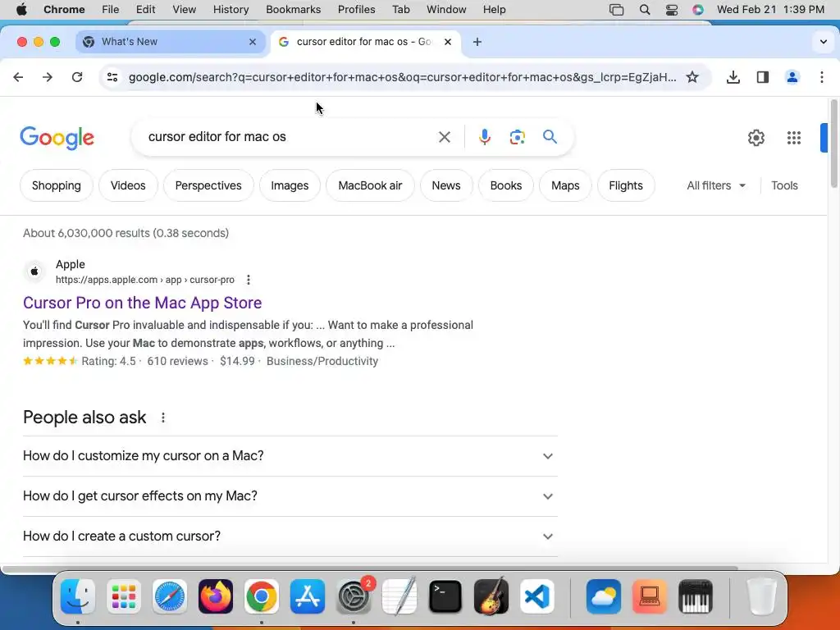The width and height of the screenshot is (840, 630).
Task: Open "Cursor Pro on the Mac App Store" link
Action: coord(143,303)
